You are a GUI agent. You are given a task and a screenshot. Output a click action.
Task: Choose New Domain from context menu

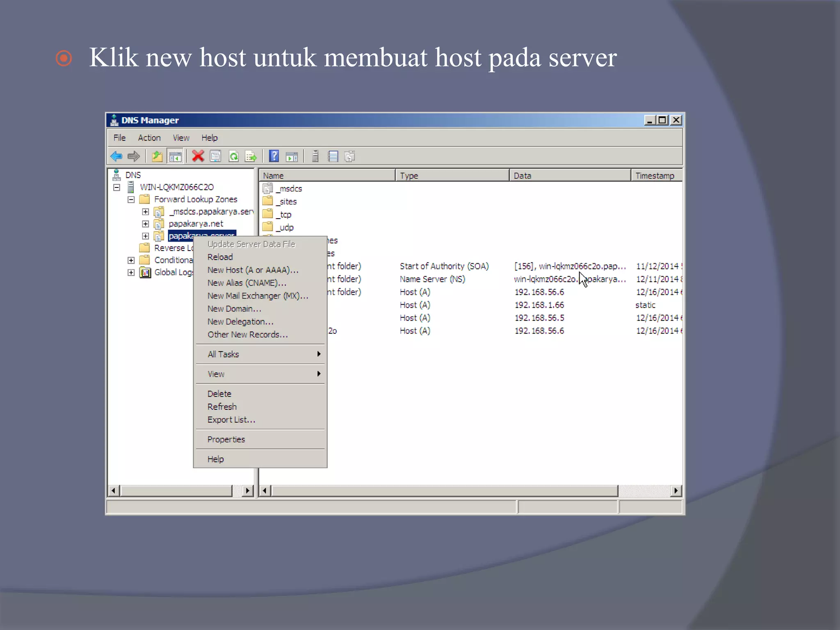[x=260, y=309]
